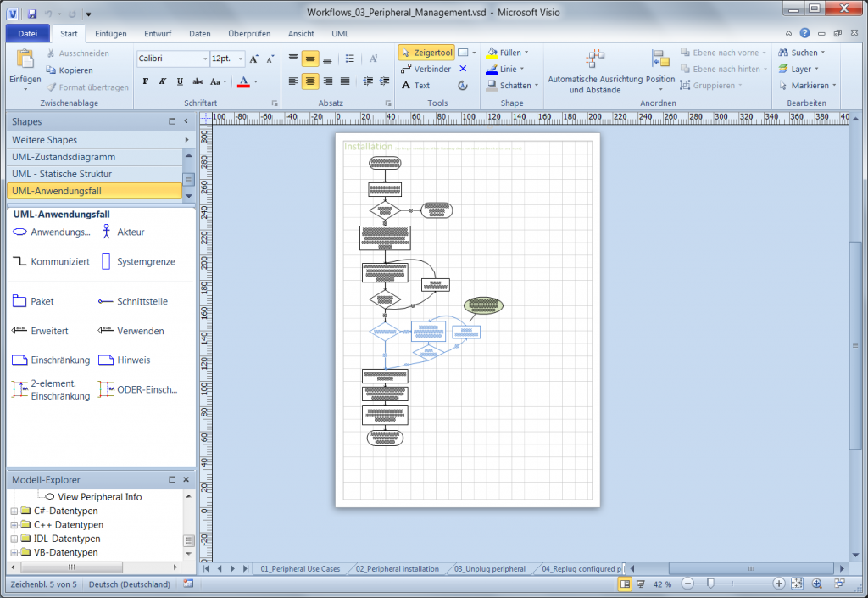Open the Füllen fill dropdown
The width and height of the screenshot is (868, 598).
coord(509,53)
